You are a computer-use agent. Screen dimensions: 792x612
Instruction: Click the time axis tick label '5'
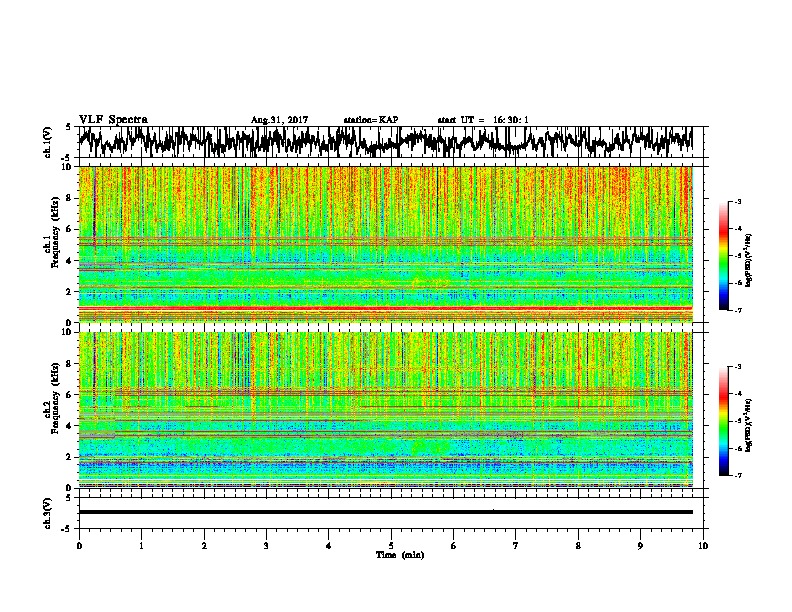391,546
